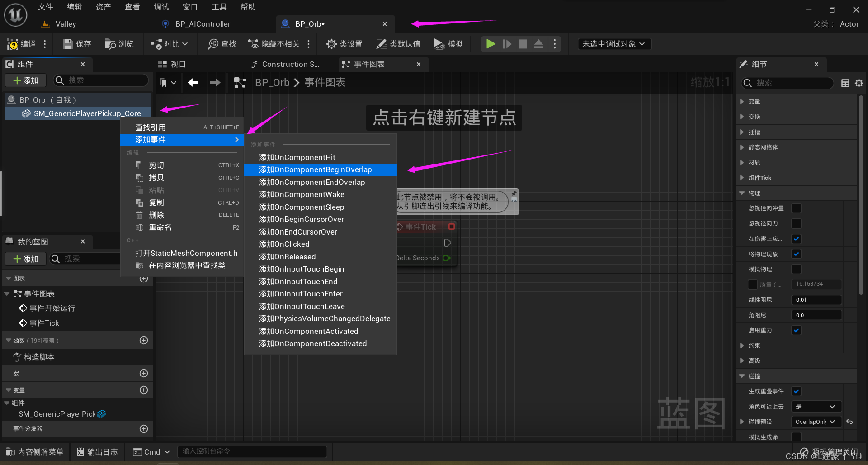Select Add OnComponentHit event
This screenshot has width=868, height=465.
321,157
